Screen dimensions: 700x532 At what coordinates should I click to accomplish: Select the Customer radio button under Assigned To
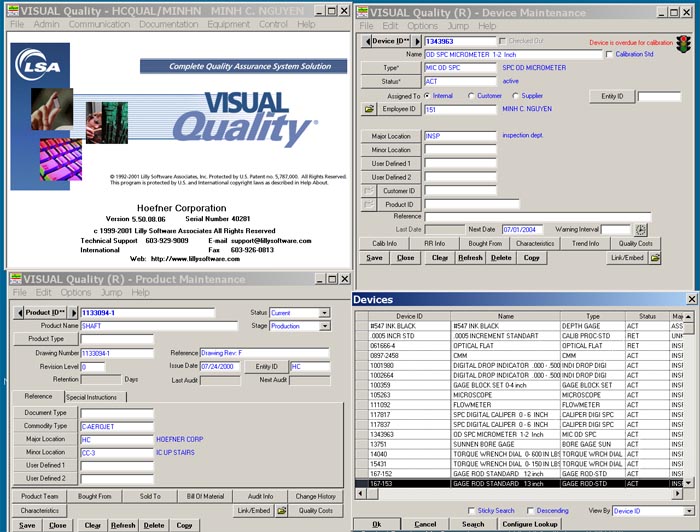[x=472, y=96]
